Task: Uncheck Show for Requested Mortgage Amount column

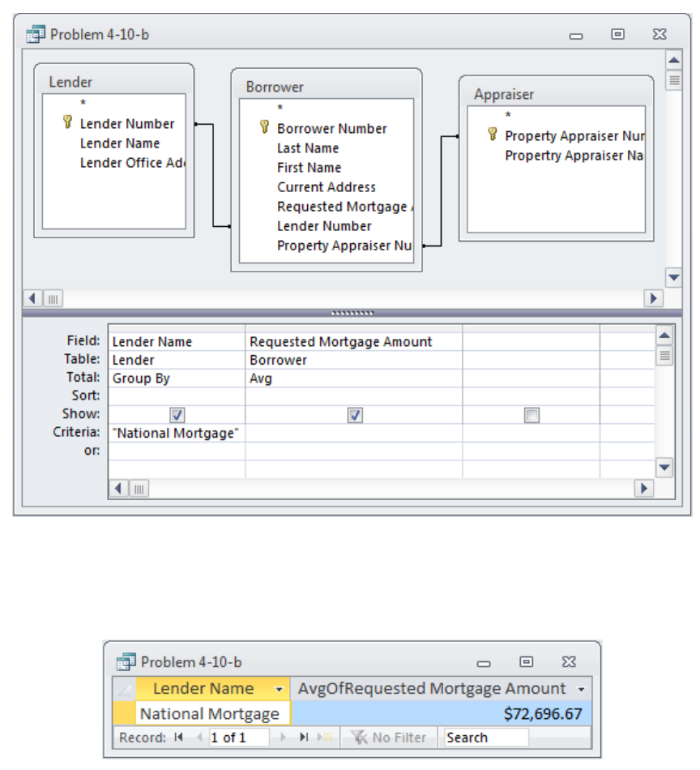Action: (355, 415)
